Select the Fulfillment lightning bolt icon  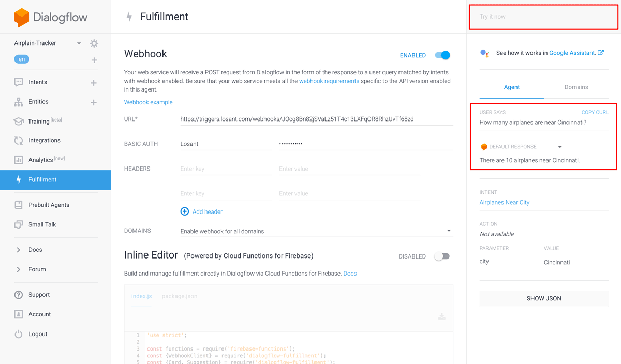19,179
